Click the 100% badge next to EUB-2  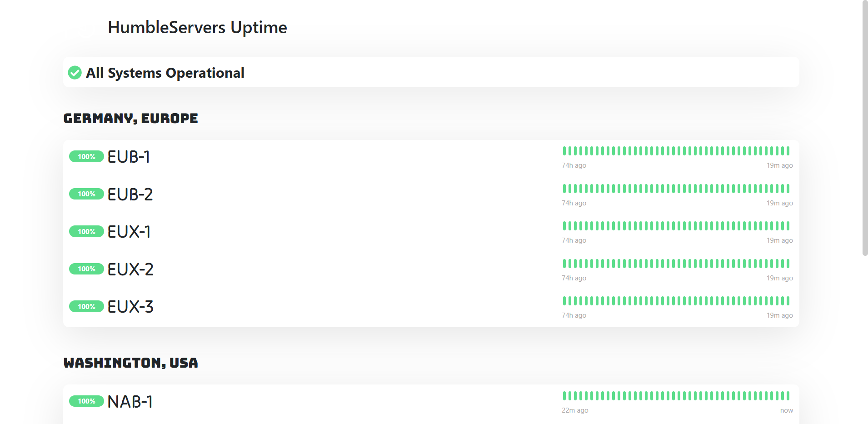pyautogui.click(x=86, y=194)
